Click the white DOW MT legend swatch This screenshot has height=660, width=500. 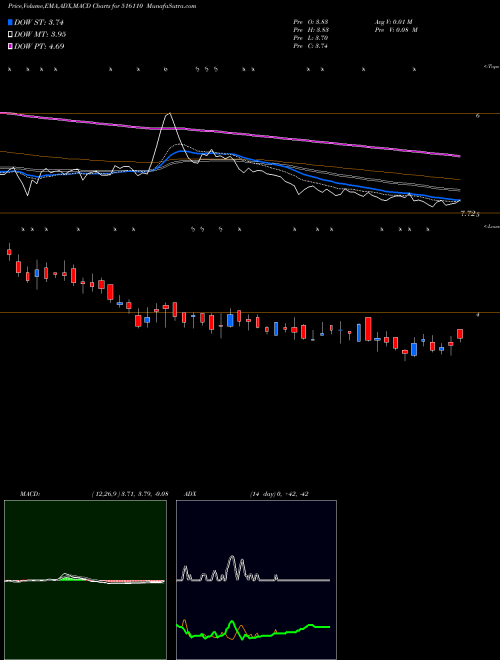(x=10, y=35)
